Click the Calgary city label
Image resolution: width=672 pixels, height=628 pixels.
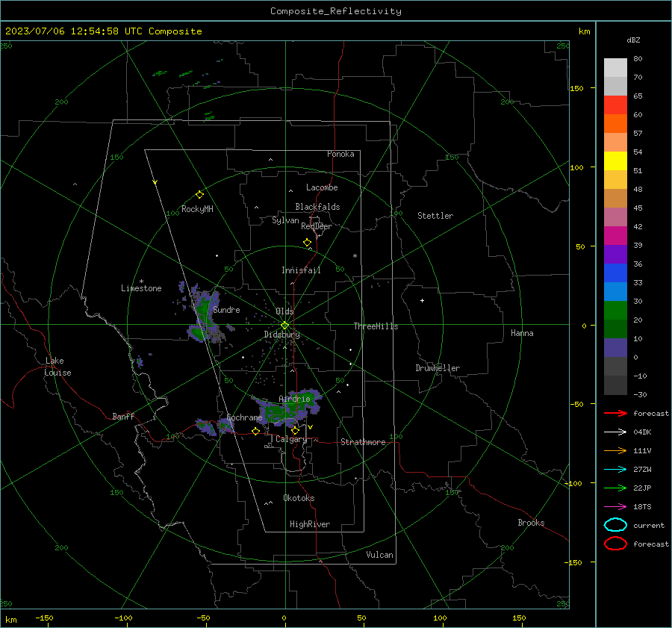point(291,439)
